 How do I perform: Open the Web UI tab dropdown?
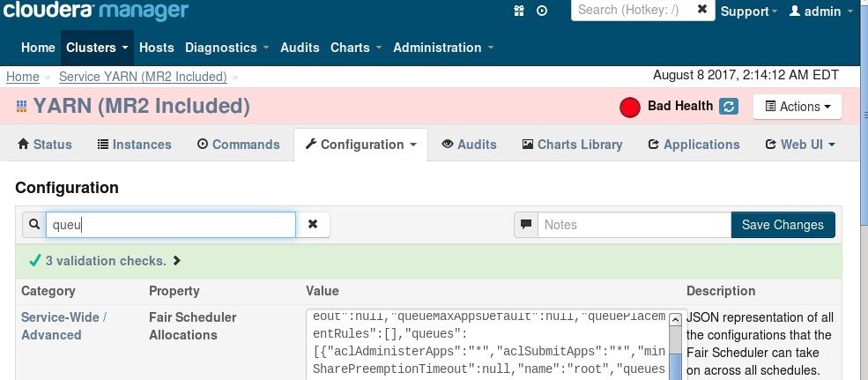tap(800, 145)
